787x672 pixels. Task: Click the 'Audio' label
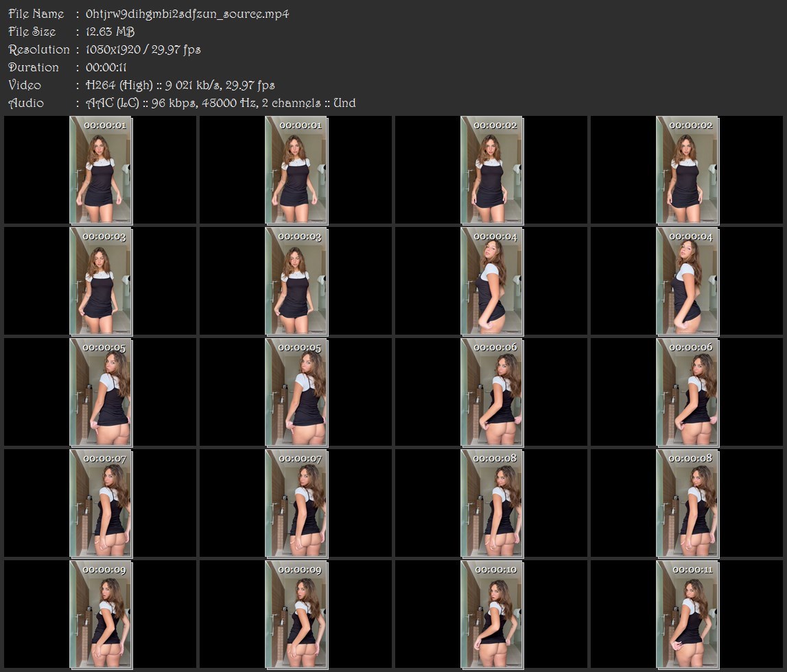click(26, 104)
